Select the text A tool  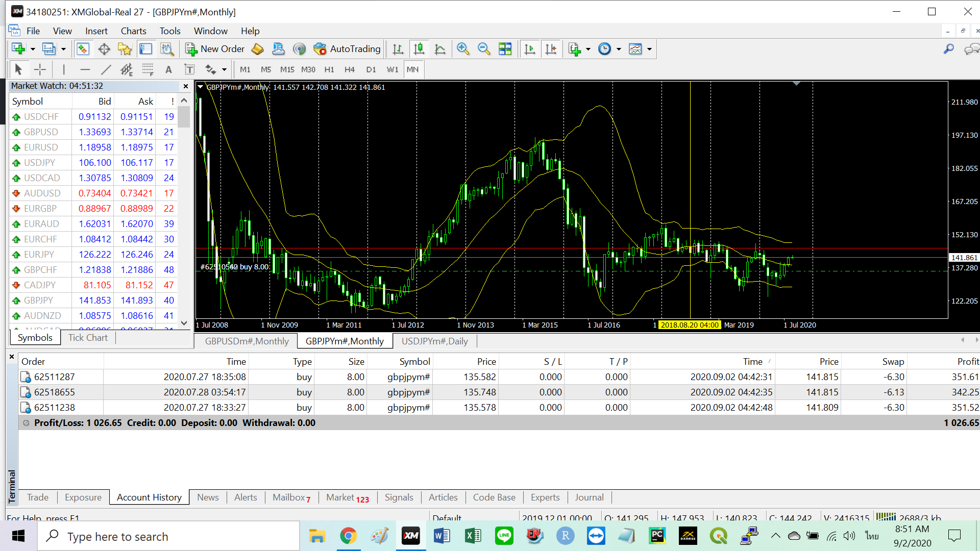pyautogui.click(x=168, y=69)
